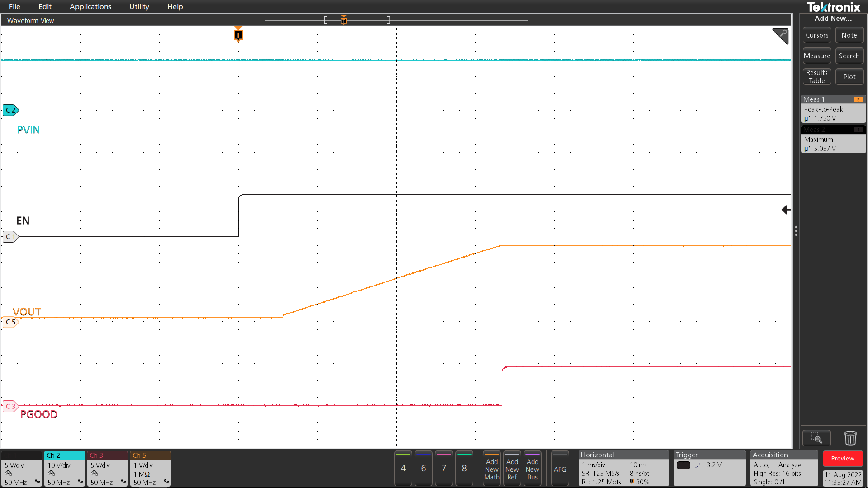Open the Cursors tool
Screen dimensions: 868x488
coord(816,35)
